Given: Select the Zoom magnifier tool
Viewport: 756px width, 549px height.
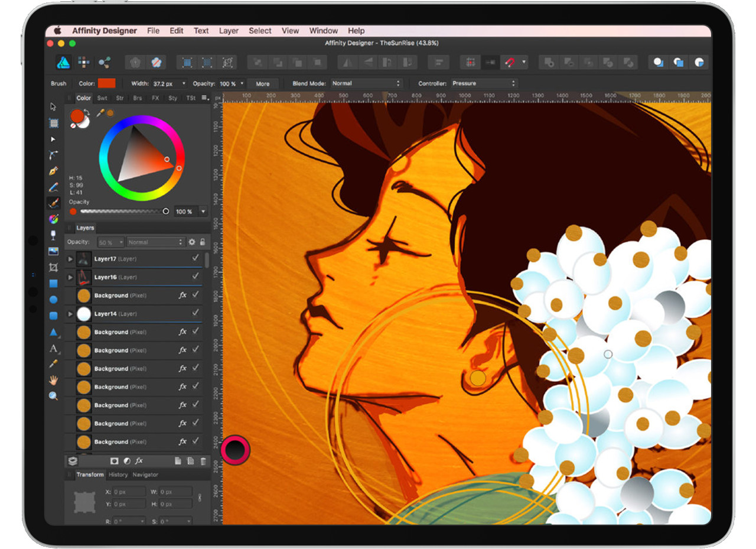Looking at the screenshot, I should point(53,396).
